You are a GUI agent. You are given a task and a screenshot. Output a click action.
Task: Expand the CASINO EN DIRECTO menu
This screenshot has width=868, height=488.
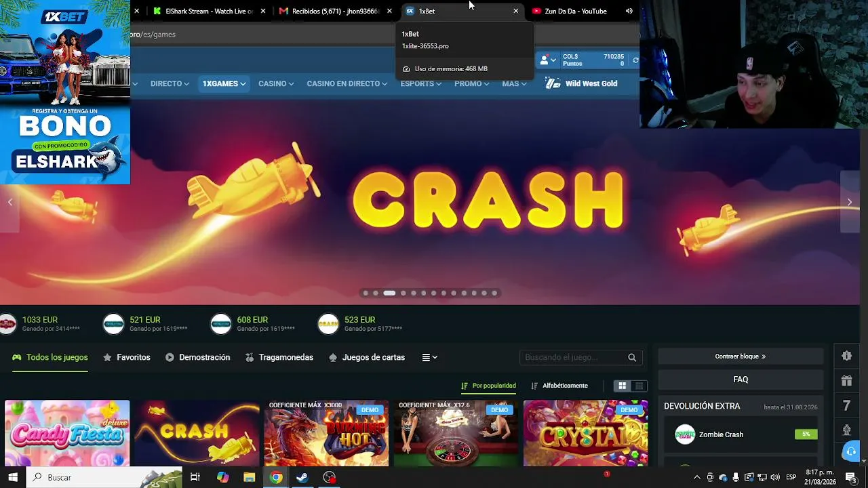click(x=347, y=83)
